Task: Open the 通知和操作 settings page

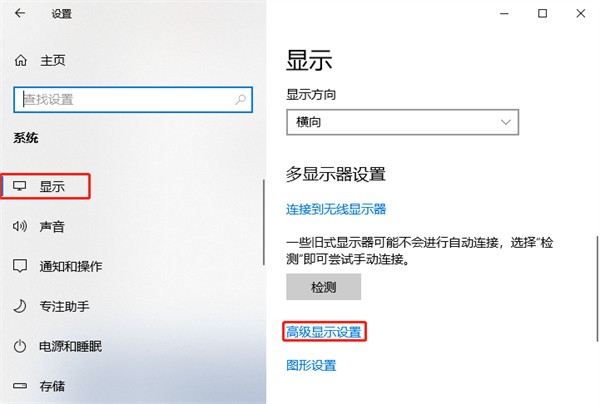Action: click(x=71, y=266)
